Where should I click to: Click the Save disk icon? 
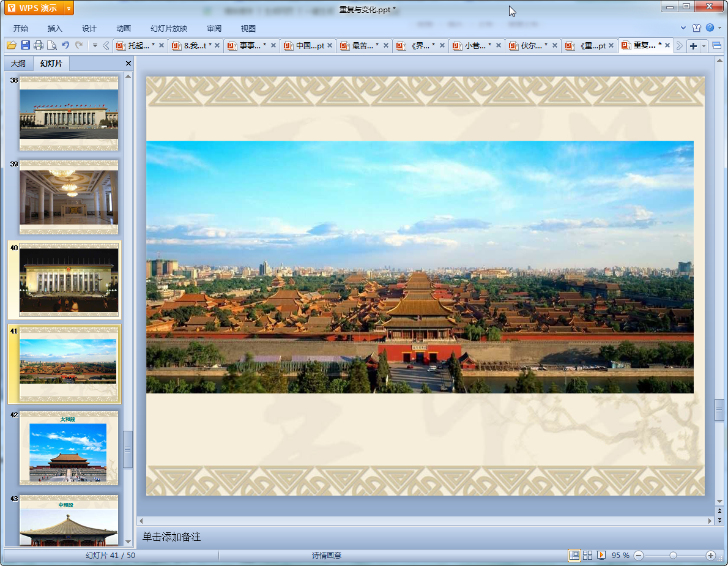click(25, 45)
